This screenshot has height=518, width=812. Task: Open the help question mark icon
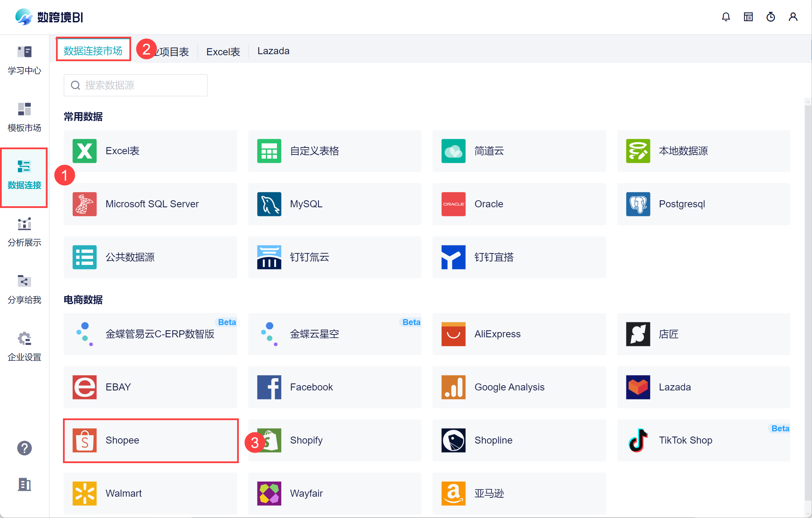(x=24, y=448)
